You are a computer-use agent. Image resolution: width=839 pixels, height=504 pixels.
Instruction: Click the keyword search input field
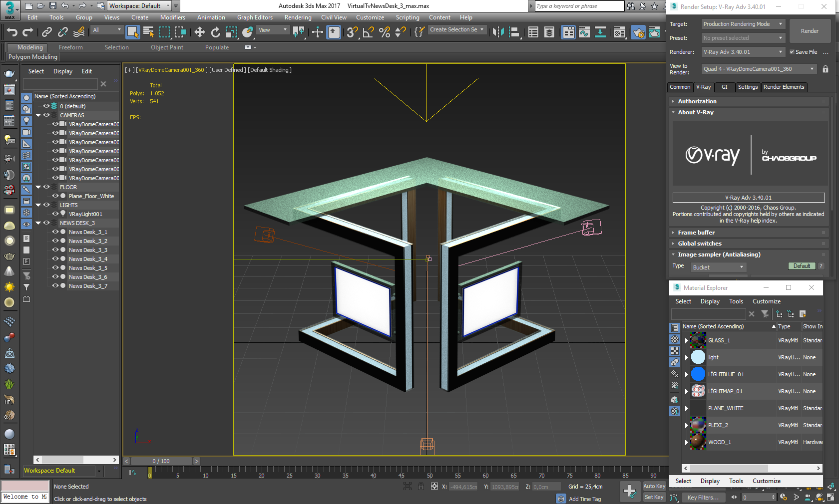tap(579, 6)
